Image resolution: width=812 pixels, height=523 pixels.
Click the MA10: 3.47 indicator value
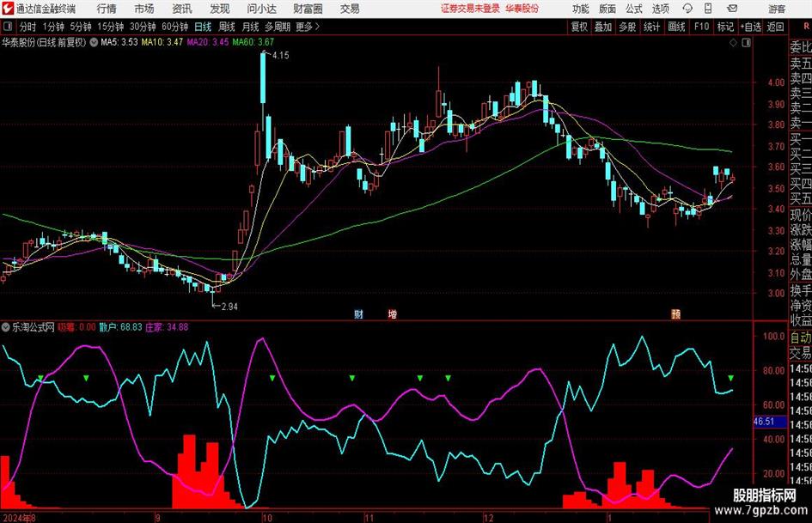click(162, 42)
